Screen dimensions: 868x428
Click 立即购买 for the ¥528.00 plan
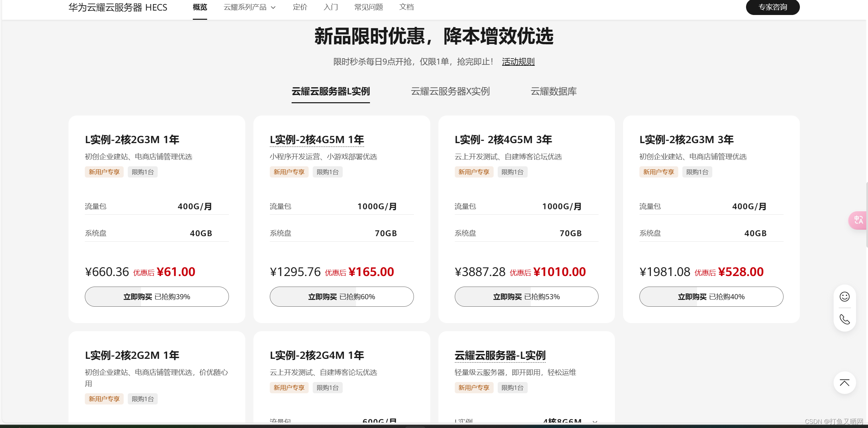point(711,296)
